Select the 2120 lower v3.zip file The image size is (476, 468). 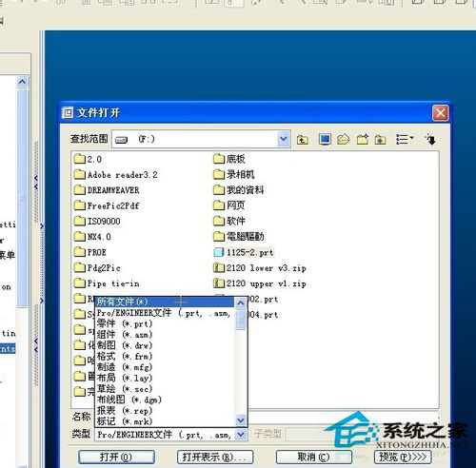pyautogui.click(x=260, y=268)
